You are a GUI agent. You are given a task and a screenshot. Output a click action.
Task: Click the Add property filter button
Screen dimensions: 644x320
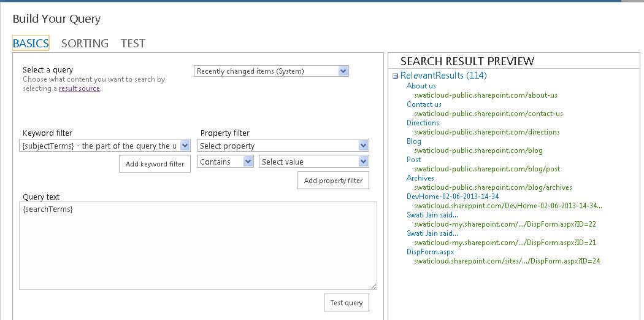[333, 180]
